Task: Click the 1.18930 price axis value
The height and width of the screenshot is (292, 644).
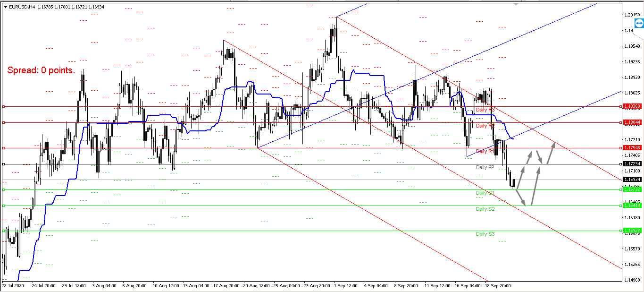Action: [632, 77]
